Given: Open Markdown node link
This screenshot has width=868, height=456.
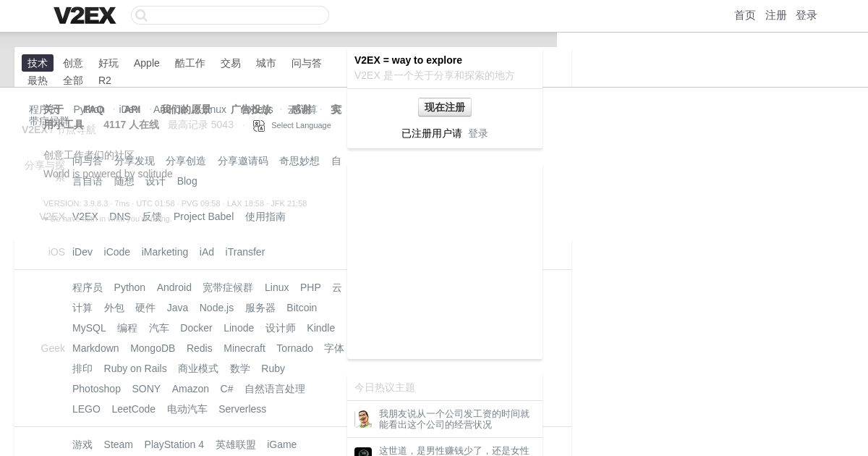Looking at the screenshot, I should pos(95,348).
